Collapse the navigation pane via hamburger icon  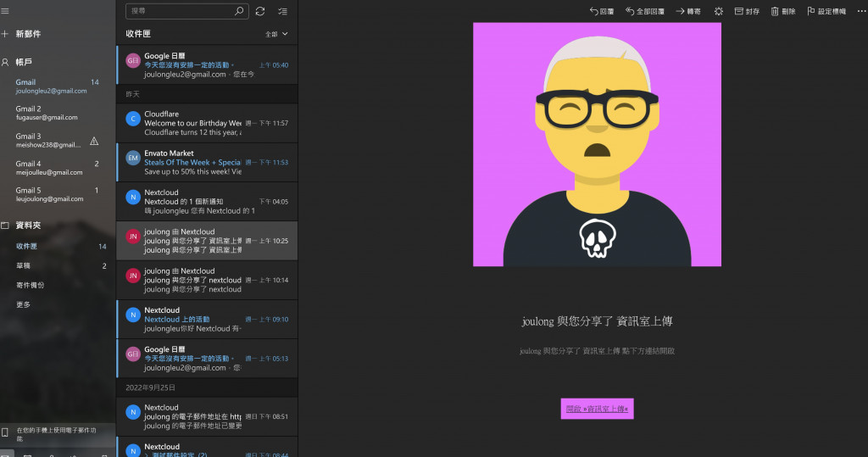click(5, 11)
